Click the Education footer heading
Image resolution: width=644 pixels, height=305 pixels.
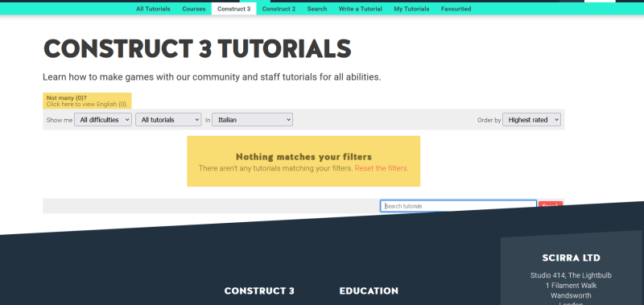369,291
